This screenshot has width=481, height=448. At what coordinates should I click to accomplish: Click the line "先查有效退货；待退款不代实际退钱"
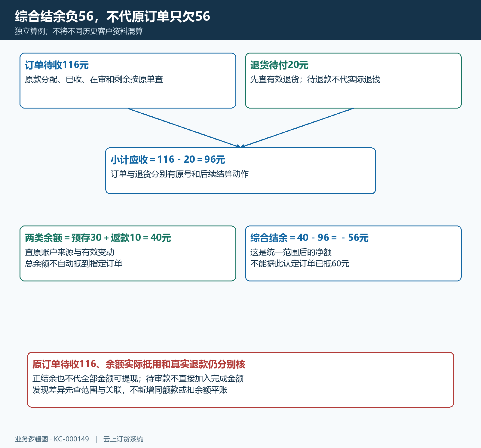315,79
